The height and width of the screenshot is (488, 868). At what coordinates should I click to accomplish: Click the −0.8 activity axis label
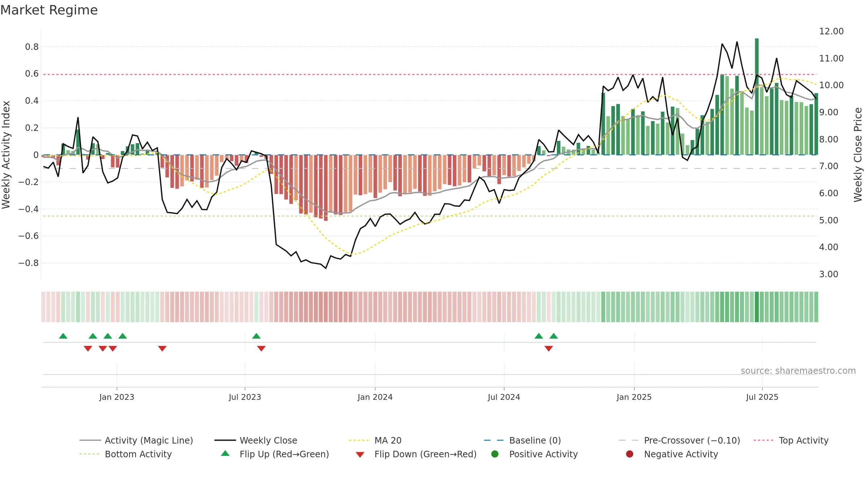pos(29,263)
